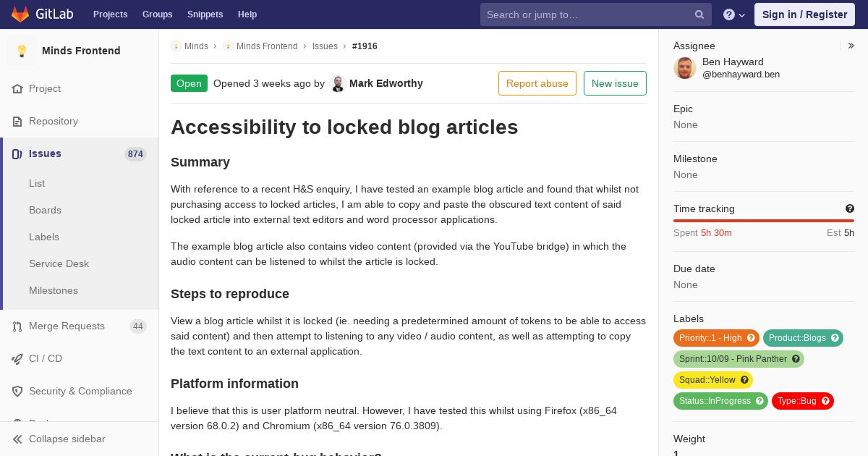This screenshot has width=868, height=456.
Task: Click the Collapse sidebar double-chevron icon
Action: 17,439
